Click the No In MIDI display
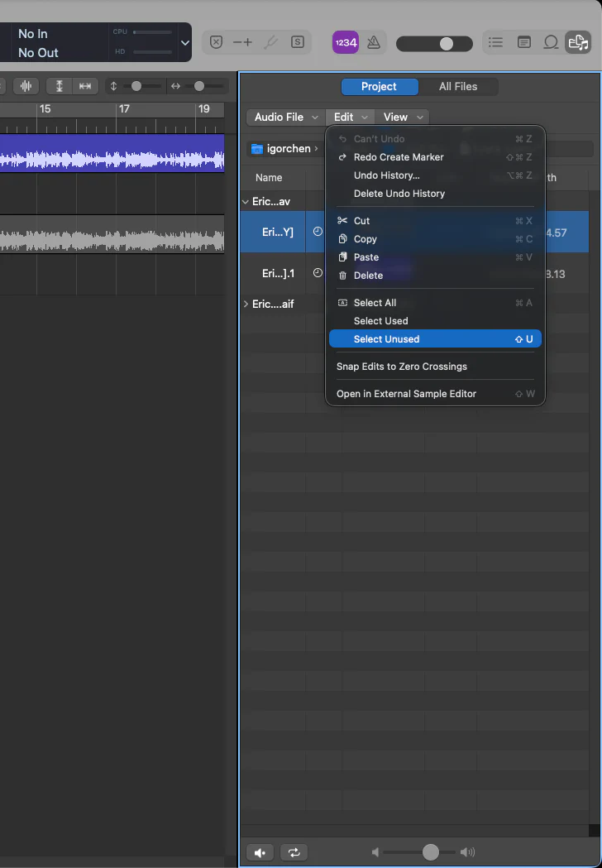This screenshot has height=868, width=602. (32, 34)
